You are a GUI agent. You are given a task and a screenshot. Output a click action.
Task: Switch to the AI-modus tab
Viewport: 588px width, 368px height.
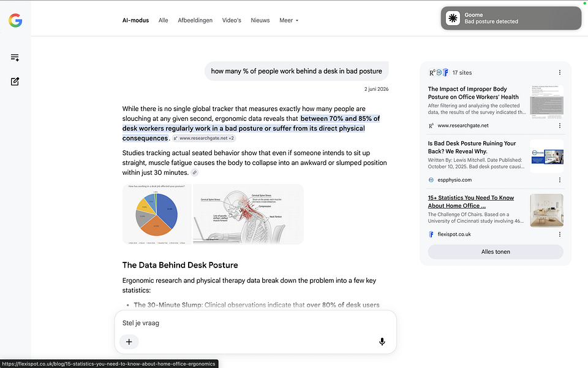[x=135, y=20]
